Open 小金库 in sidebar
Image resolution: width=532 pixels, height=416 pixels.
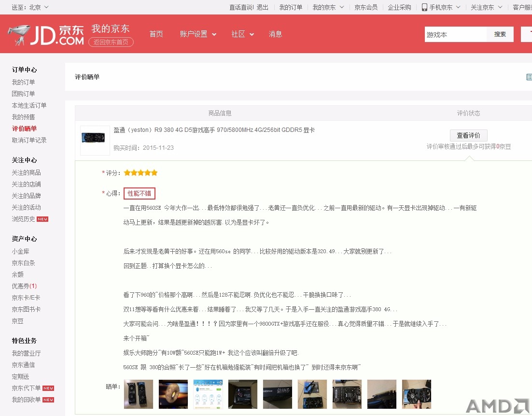pyautogui.click(x=20, y=251)
